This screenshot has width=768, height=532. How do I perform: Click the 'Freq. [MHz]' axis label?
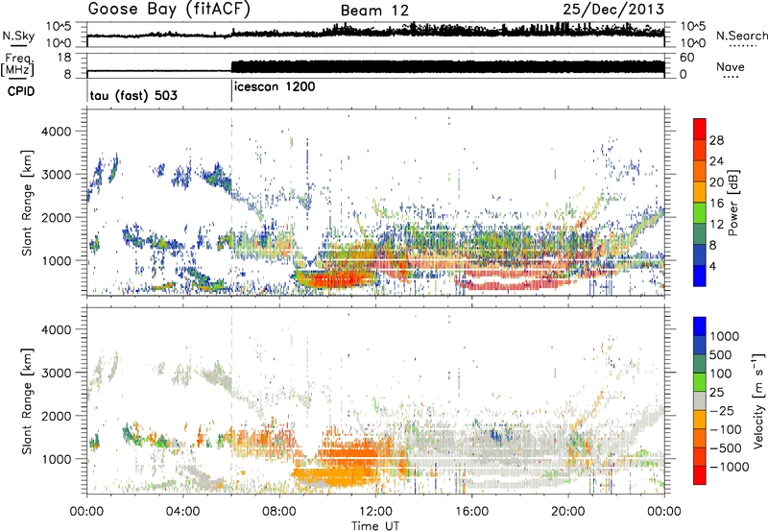18,64
